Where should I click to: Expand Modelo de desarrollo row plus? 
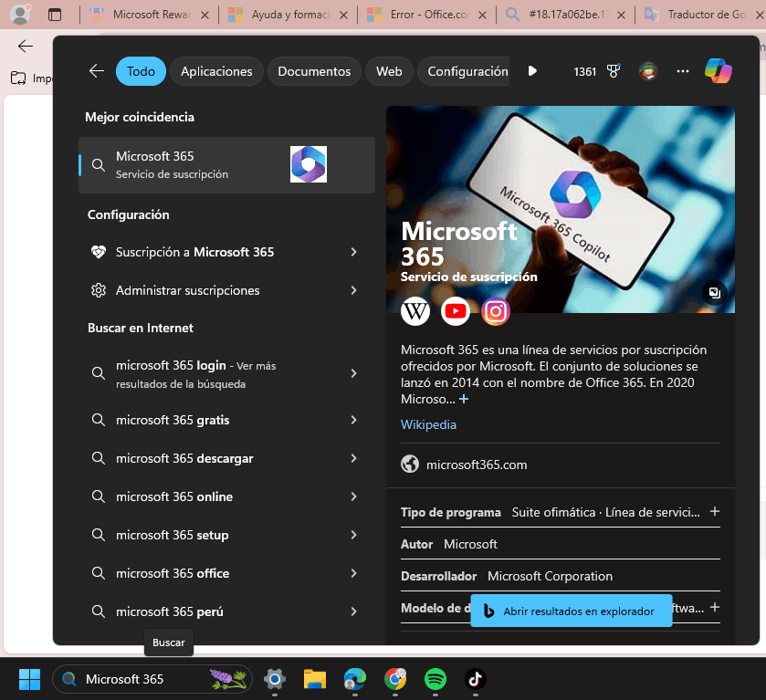pos(714,607)
